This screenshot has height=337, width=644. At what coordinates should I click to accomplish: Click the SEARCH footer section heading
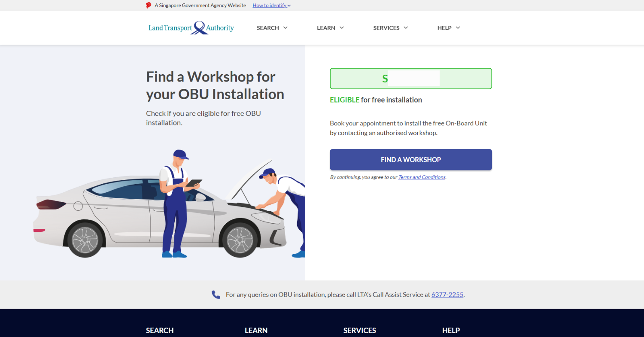point(159,330)
